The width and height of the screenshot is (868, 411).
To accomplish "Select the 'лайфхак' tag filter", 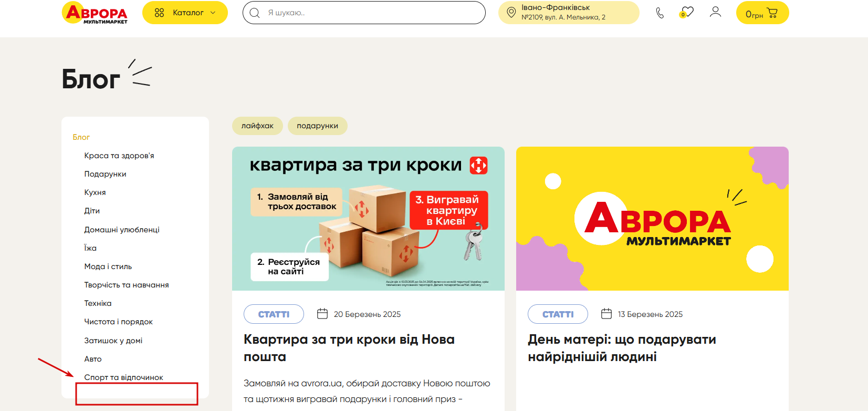I will click(x=257, y=126).
